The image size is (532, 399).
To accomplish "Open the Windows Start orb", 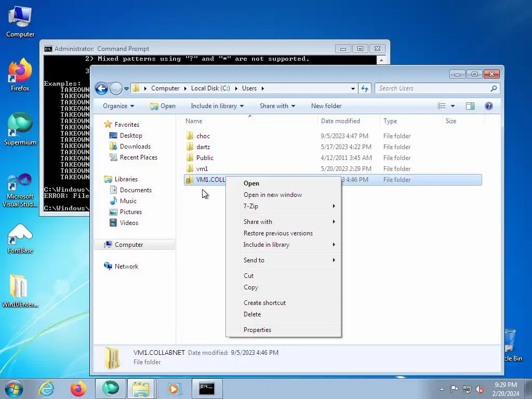I will click(14, 389).
